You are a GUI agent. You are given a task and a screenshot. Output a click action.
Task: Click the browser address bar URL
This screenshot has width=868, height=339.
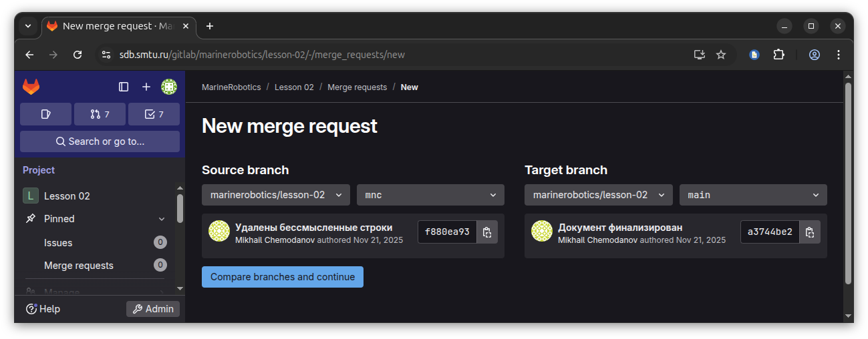[x=262, y=55]
